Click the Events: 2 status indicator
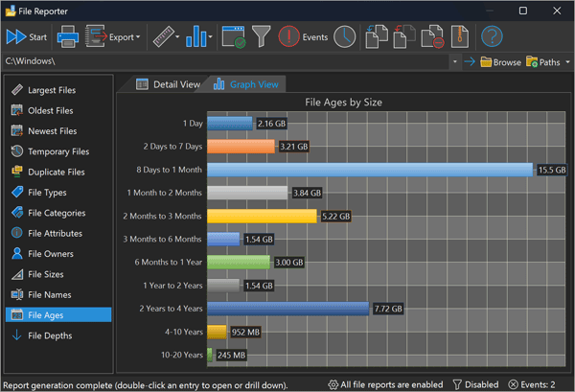Image resolution: width=575 pixels, height=392 pixels. pos(533,384)
